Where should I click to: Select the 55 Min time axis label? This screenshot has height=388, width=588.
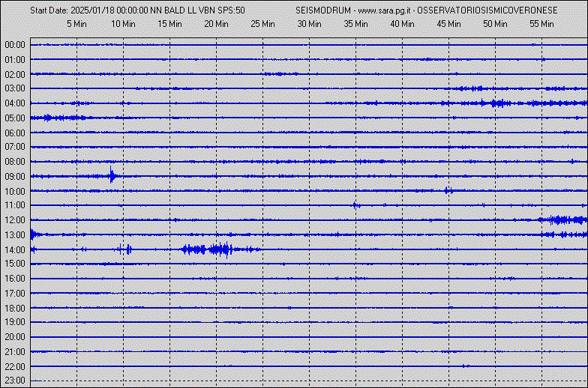pos(541,24)
